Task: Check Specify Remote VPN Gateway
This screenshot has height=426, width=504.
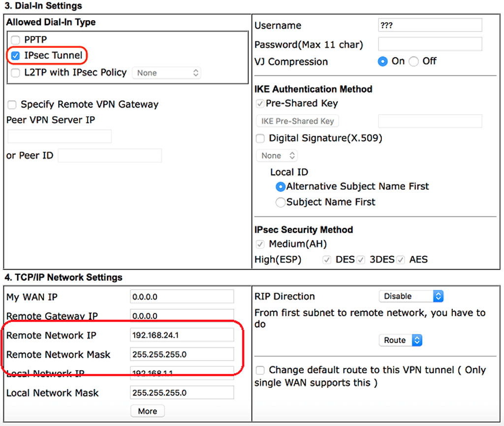Action: [x=12, y=105]
